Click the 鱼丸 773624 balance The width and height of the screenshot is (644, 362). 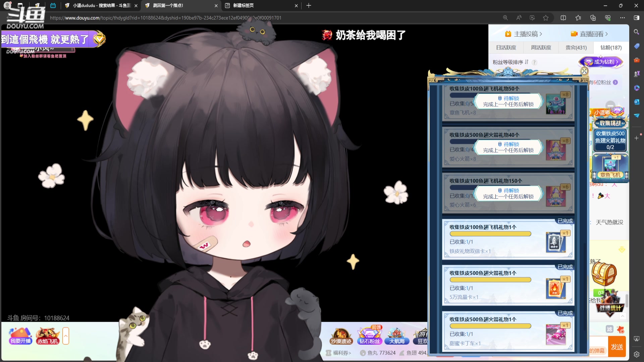click(378, 353)
